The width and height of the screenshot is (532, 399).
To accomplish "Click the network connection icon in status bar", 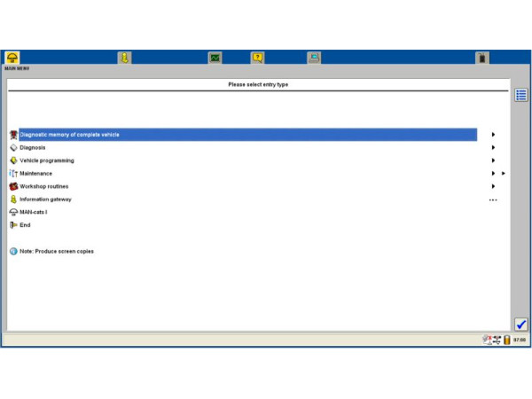I will pyautogui.click(x=497, y=340).
